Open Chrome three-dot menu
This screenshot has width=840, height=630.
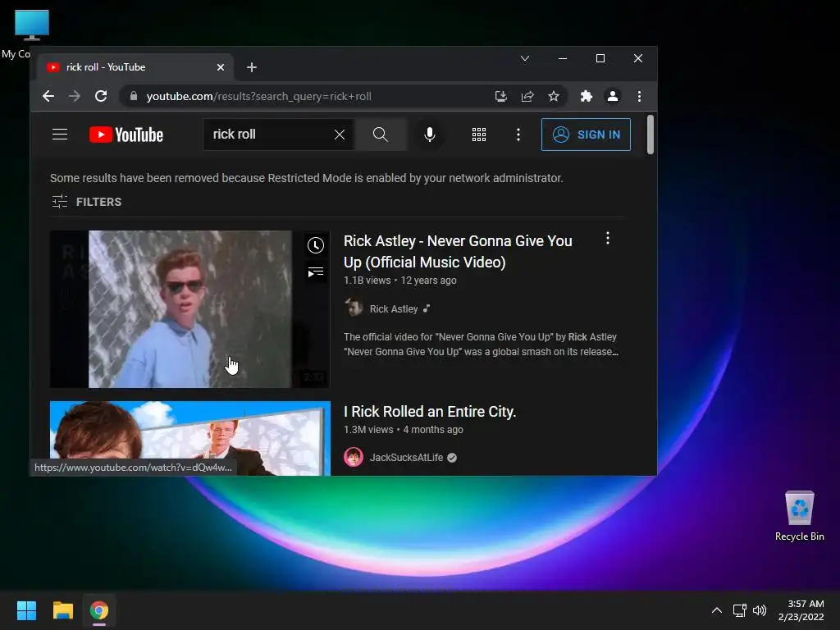click(639, 97)
